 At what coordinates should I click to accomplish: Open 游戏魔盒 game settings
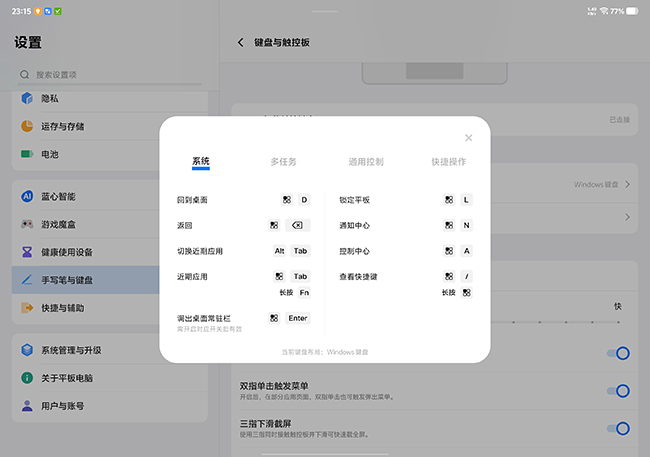(x=60, y=224)
